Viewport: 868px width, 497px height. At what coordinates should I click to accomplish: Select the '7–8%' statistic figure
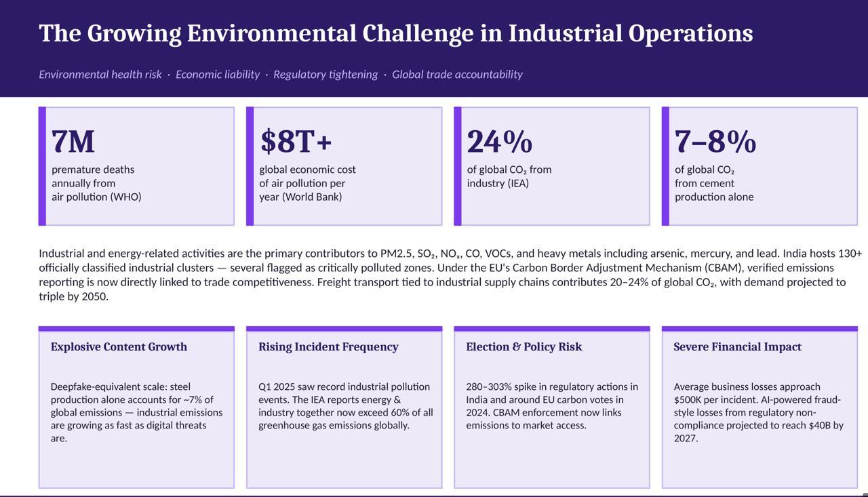(715, 142)
